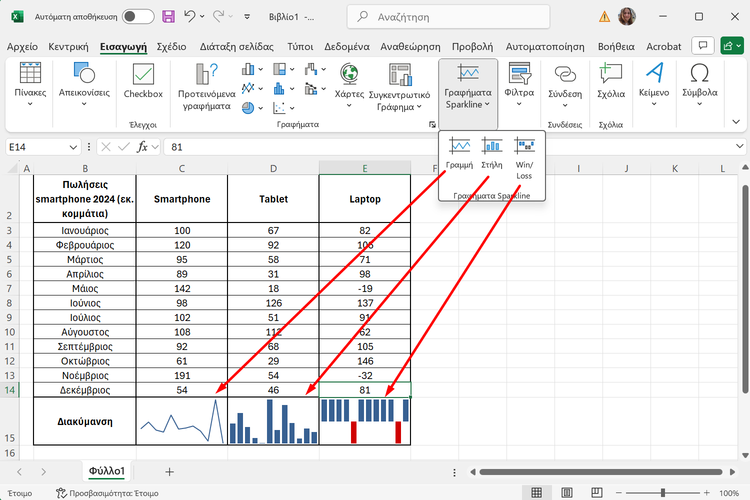Insert statistic chart icon
The width and height of the screenshot is (750, 500).
(x=279, y=89)
